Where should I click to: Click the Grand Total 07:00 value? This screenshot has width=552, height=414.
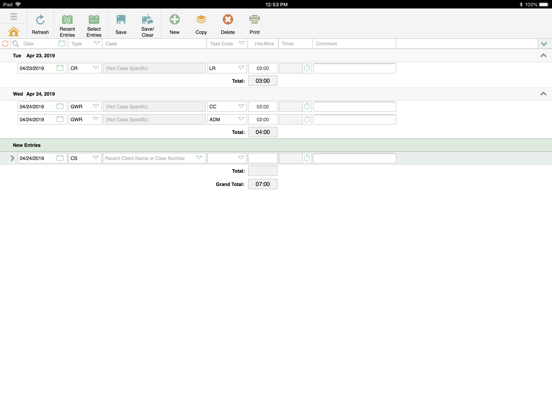pos(263,184)
